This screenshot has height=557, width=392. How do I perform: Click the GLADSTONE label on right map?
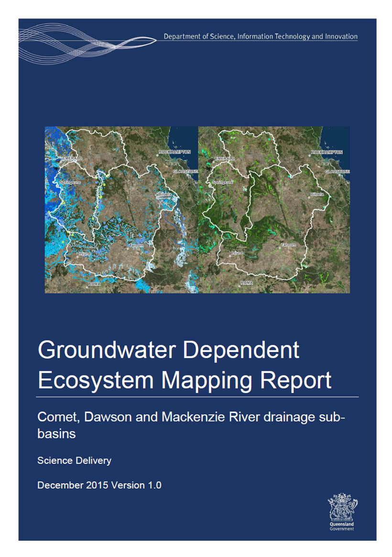click(x=337, y=171)
